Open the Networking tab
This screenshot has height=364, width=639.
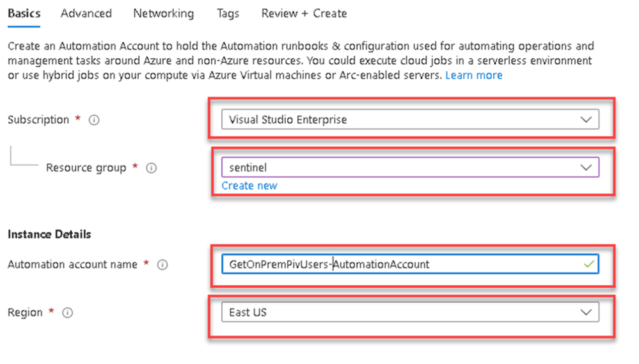click(x=164, y=13)
